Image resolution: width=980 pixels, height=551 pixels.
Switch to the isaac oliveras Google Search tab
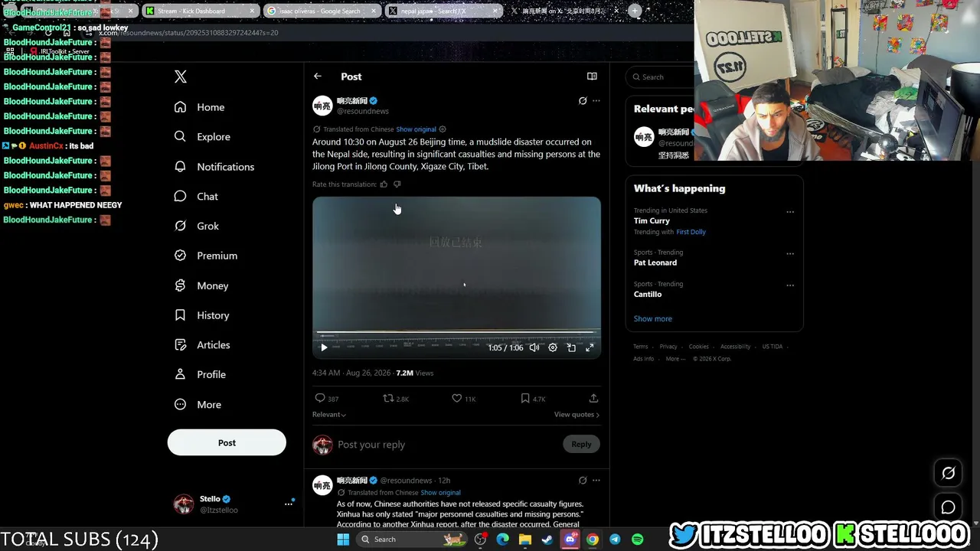[x=322, y=11]
